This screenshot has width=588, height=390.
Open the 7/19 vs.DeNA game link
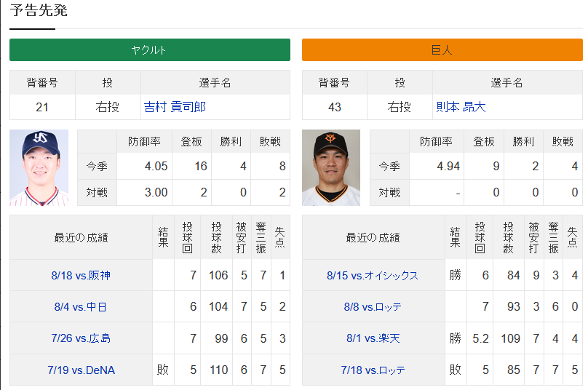pyautogui.click(x=81, y=370)
